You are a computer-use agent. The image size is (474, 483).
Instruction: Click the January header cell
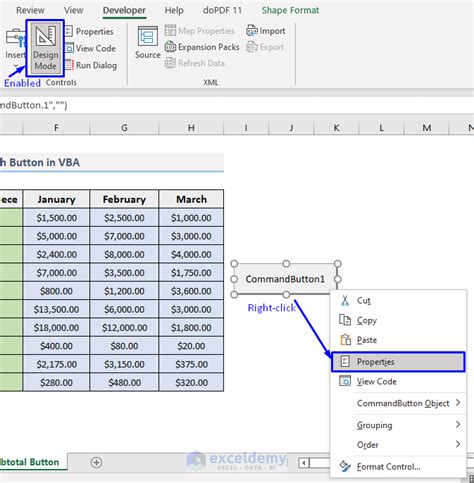point(56,199)
